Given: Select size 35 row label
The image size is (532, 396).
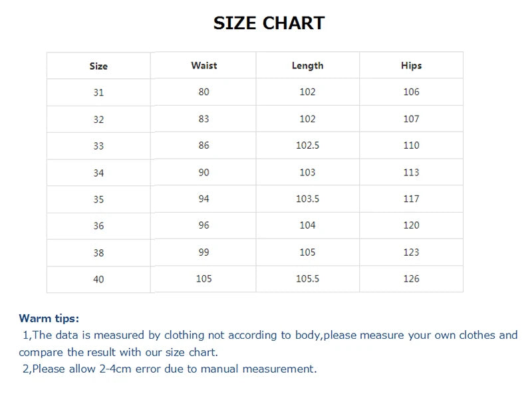Looking at the screenshot, I should (x=98, y=199).
